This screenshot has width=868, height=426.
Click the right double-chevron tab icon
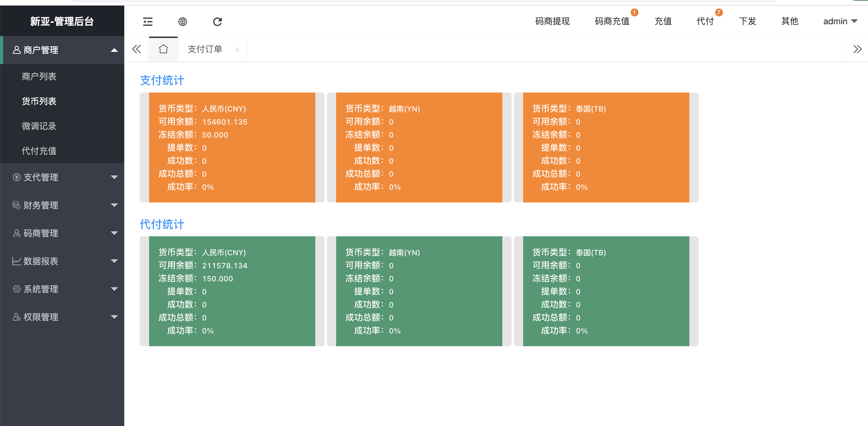[857, 49]
